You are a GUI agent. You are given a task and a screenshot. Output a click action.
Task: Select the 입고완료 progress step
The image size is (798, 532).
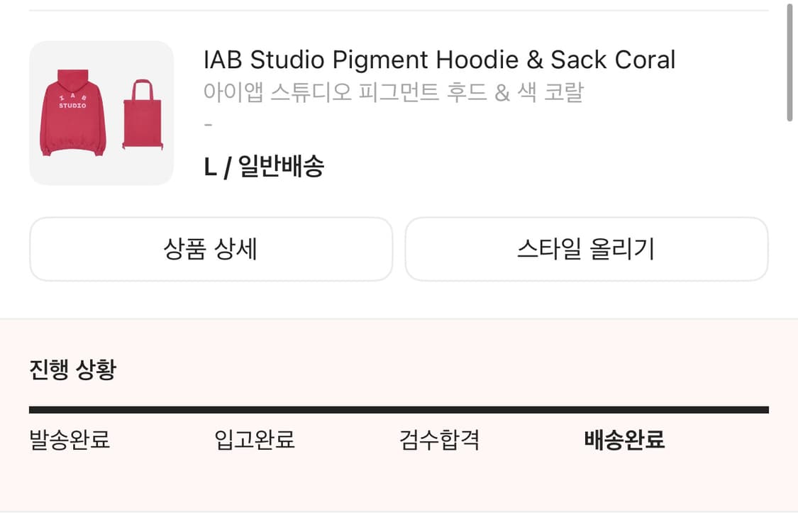click(255, 440)
